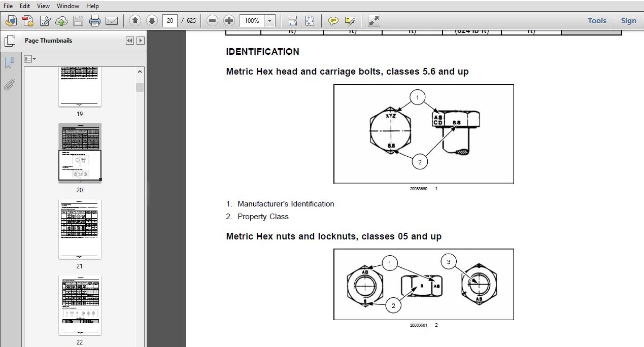Screen dimensions: 644x347
Task: Go to next page arrow
Action: (152, 21)
